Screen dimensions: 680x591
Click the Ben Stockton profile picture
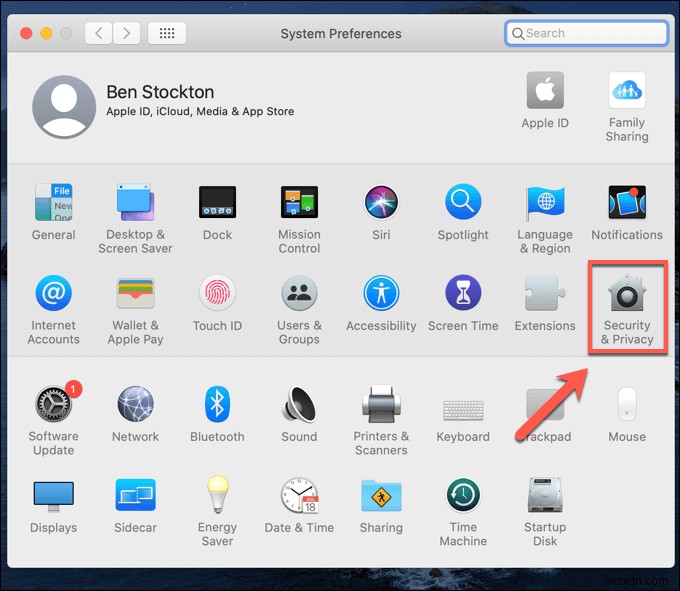[64, 107]
